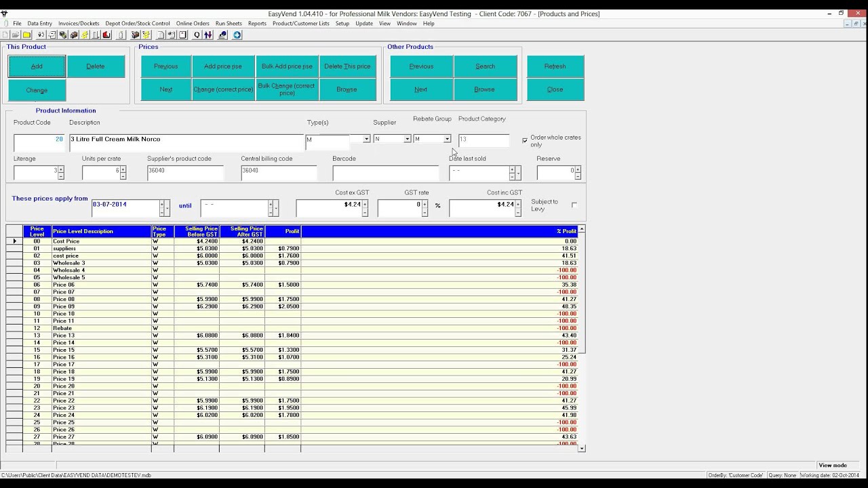Click Search in Other Products
Image resolution: width=868 pixels, height=488 pixels.
click(485, 66)
